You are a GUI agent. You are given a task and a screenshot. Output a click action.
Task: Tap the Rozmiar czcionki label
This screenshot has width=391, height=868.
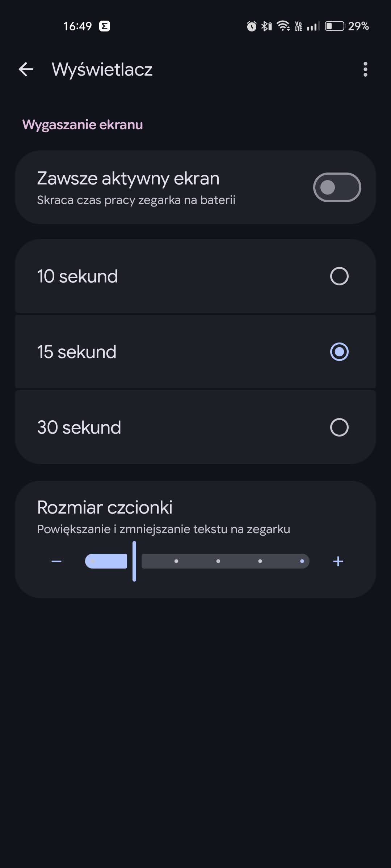[x=105, y=507]
